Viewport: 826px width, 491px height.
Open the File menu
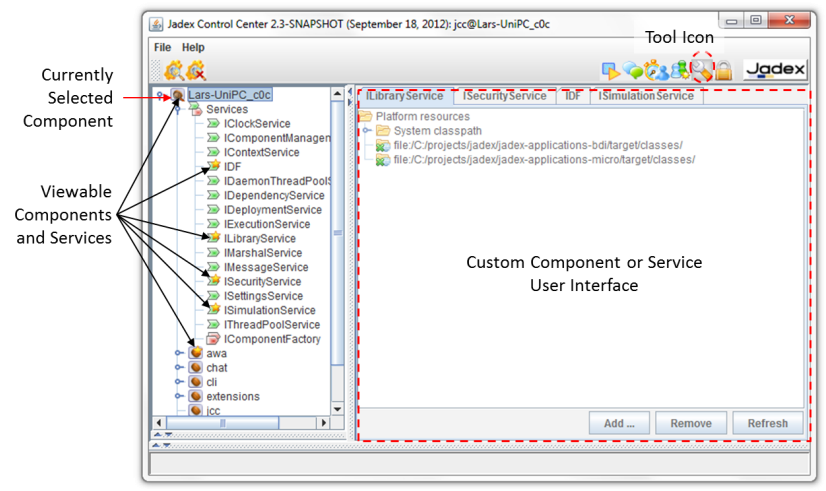[x=162, y=47]
